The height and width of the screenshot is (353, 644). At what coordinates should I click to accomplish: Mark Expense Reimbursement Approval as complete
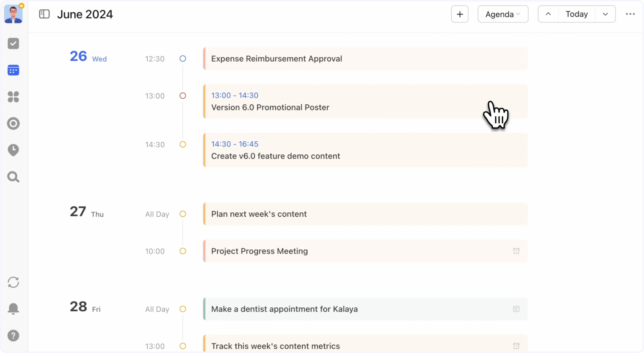pos(182,58)
